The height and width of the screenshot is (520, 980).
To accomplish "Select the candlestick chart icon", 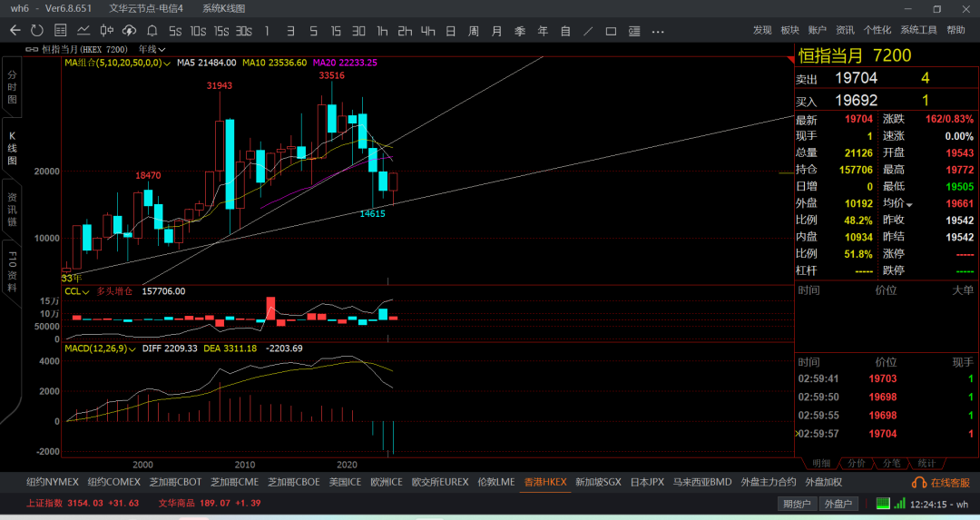I will [107, 31].
